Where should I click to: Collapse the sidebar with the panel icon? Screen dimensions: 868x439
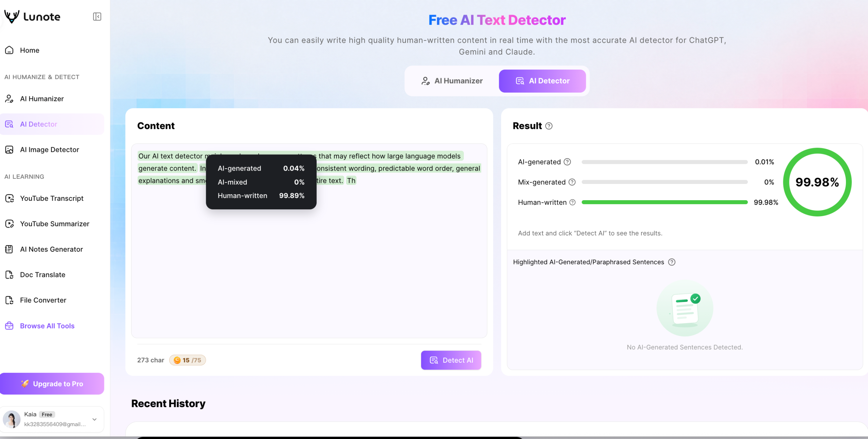(97, 17)
